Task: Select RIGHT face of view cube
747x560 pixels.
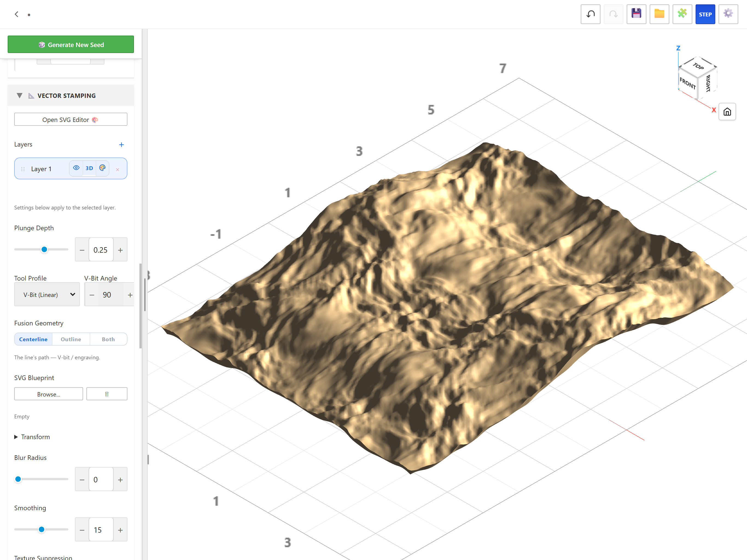Action: (x=708, y=83)
